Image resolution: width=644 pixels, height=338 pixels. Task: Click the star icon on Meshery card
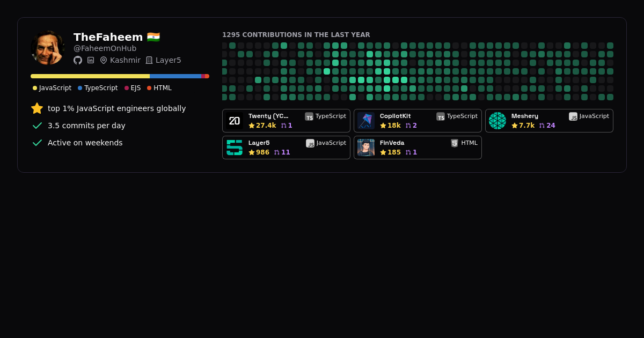tap(515, 126)
